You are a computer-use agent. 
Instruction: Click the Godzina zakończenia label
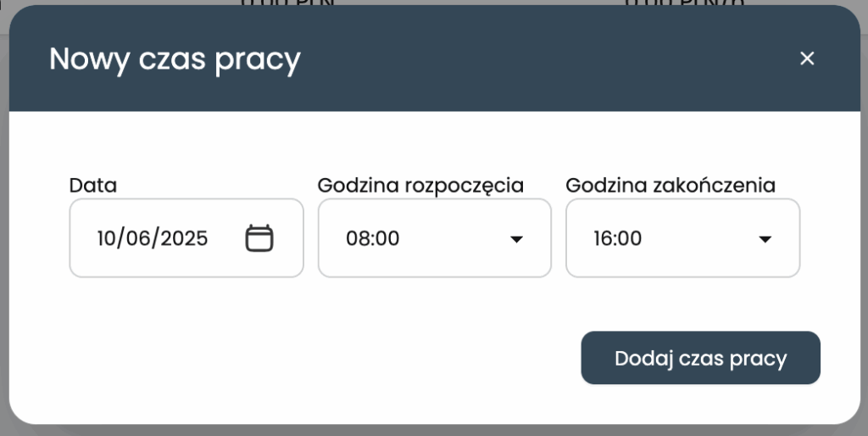(x=670, y=186)
